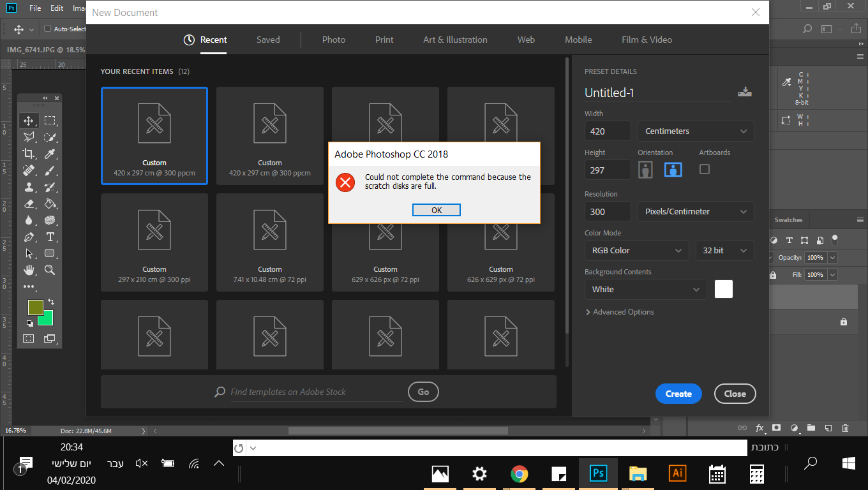Click the Width input field
This screenshot has height=490, width=868.
coord(608,131)
